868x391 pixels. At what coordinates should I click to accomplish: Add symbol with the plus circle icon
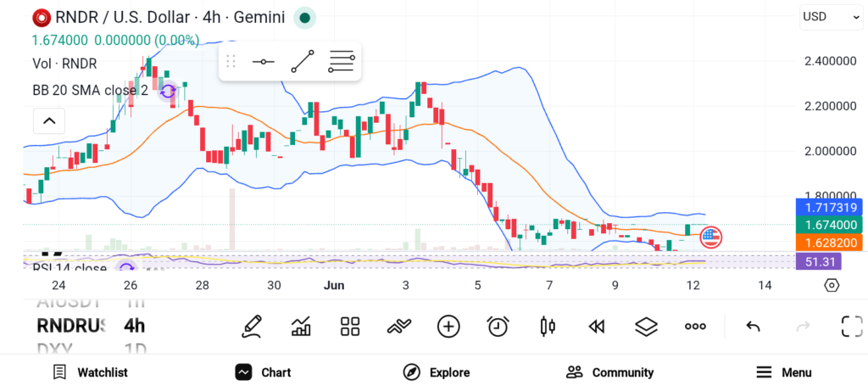tap(448, 327)
